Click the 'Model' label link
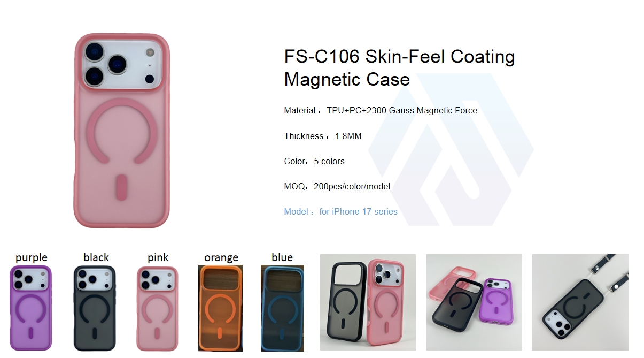 pyautogui.click(x=296, y=212)
